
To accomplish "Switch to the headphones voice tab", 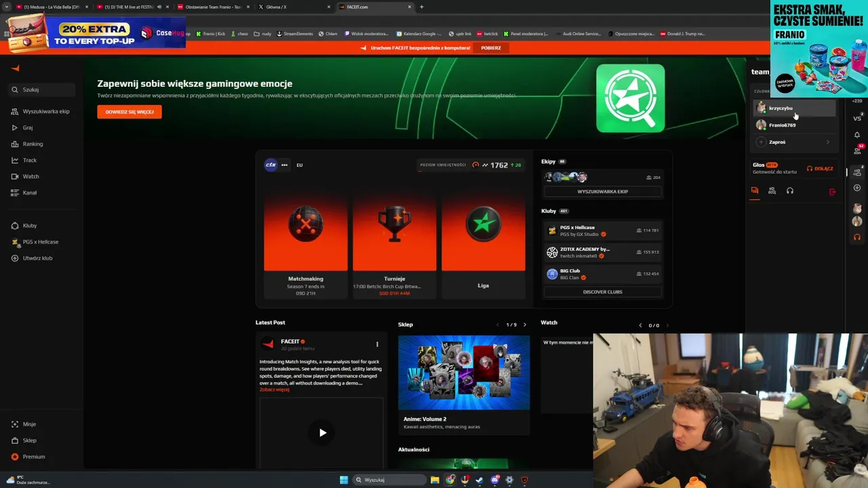I will click(x=790, y=191).
